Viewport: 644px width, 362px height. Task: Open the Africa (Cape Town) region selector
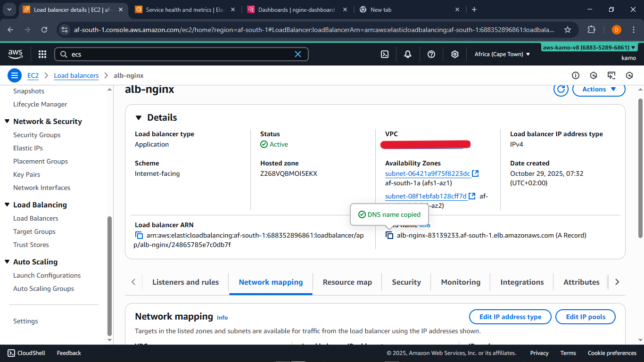tap(502, 54)
